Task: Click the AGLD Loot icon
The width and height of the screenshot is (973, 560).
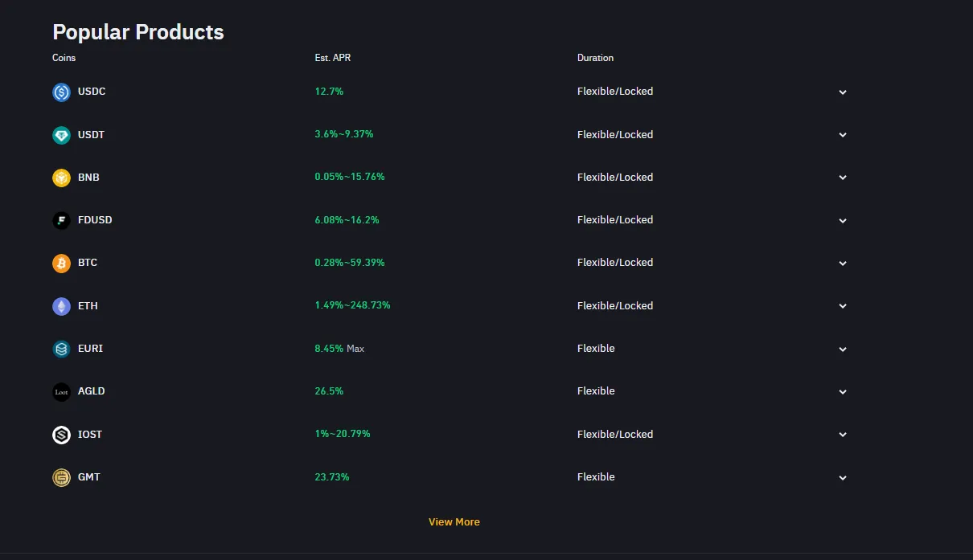Action: point(61,391)
